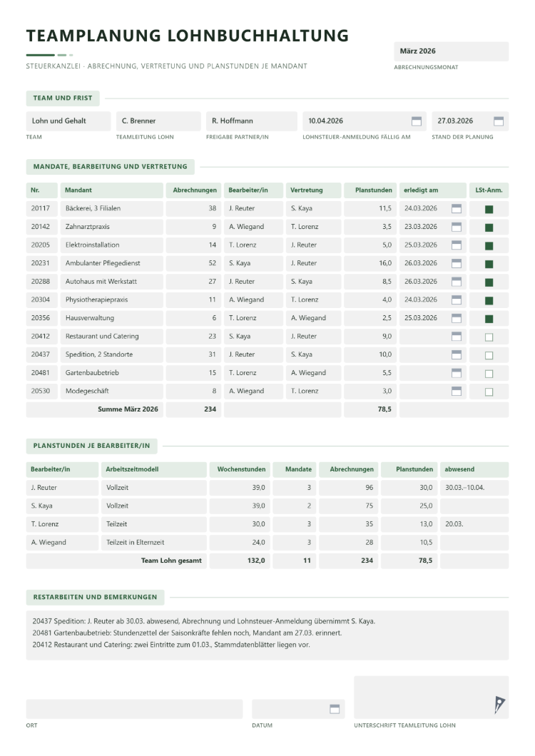Click the Freigabe Partner/in field R. Hoffmann
The width and height of the screenshot is (535, 756).
(251, 121)
